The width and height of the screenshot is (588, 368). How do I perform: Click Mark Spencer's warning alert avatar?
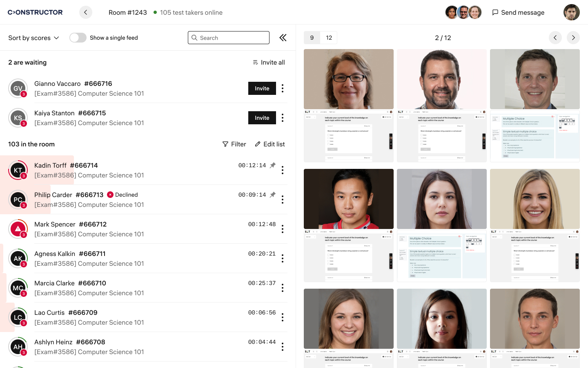coord(18,229)
